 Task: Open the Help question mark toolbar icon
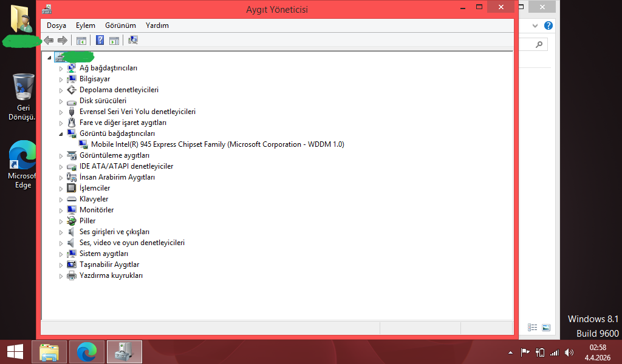click(x=100, y=40)
